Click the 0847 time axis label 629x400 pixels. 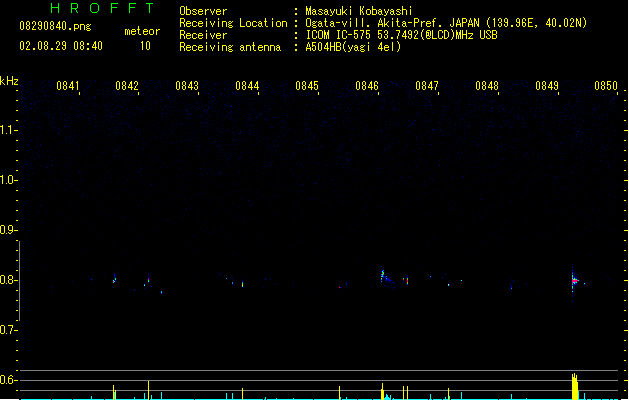coord(427,86)
